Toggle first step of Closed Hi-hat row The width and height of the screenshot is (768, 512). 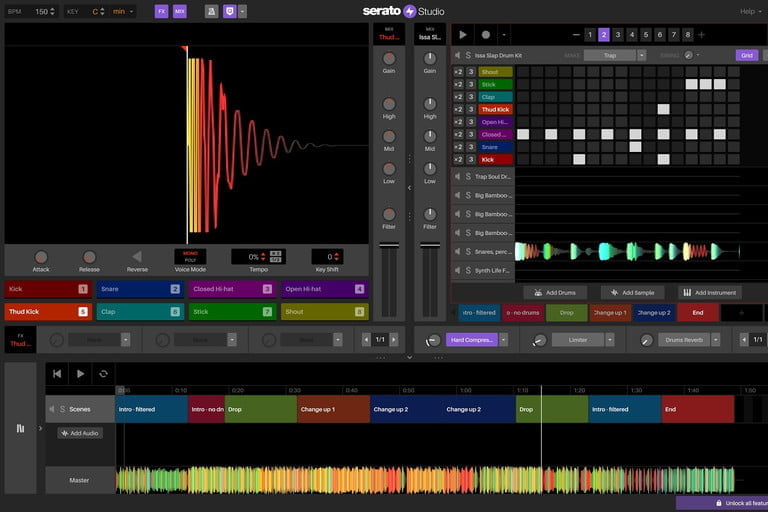click(523, 134)
